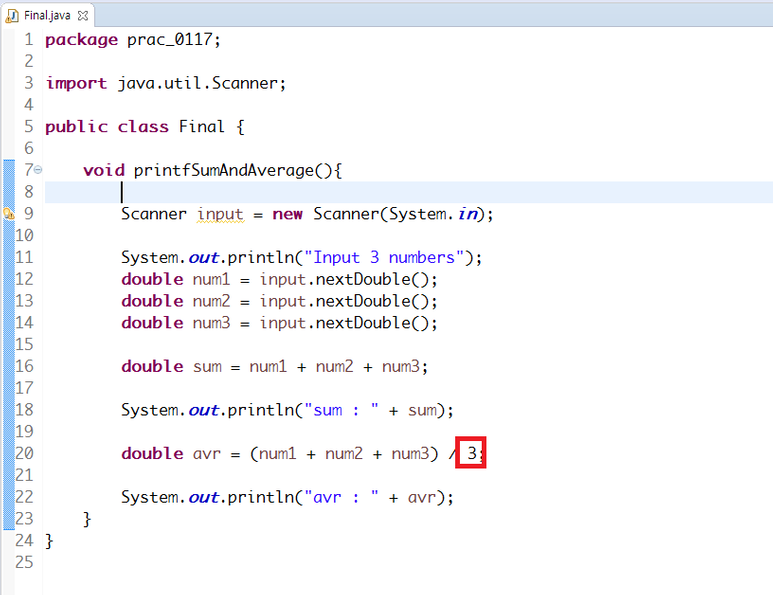Click 'out' field on line 11
773x595 pixels.
204,257
